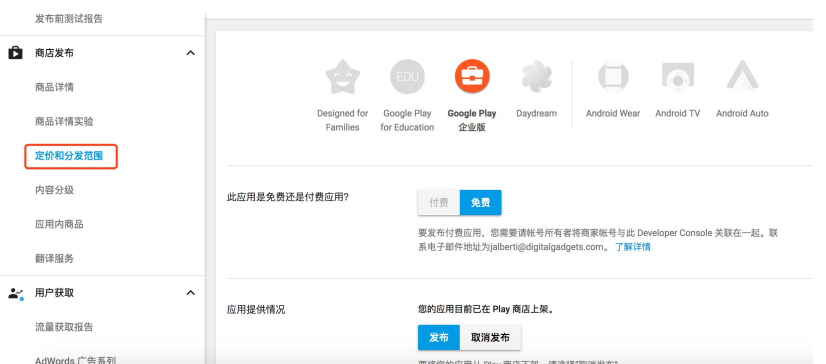The height and width of the screenshot is (364, 826).
Task: Click the Android Wear watch icon
Action: click(x=613, y=77)
